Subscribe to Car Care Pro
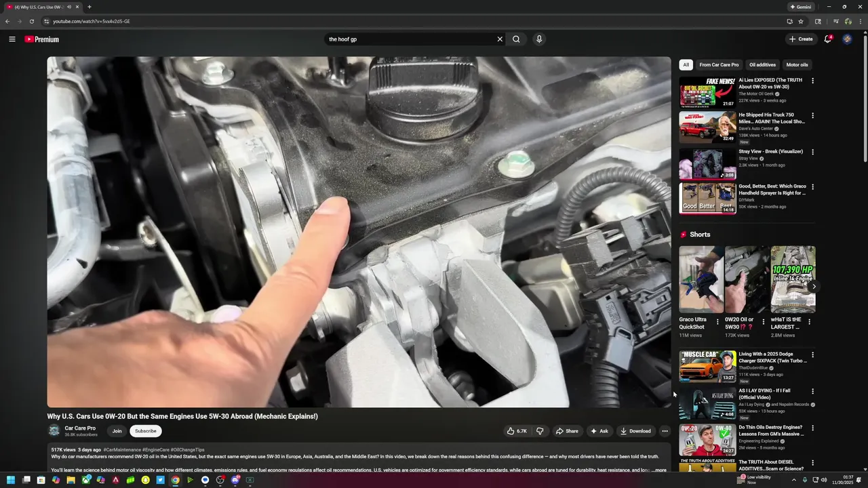Image resolution: width=868 pixels, height=488 pixels. click(x=146, y=431)
